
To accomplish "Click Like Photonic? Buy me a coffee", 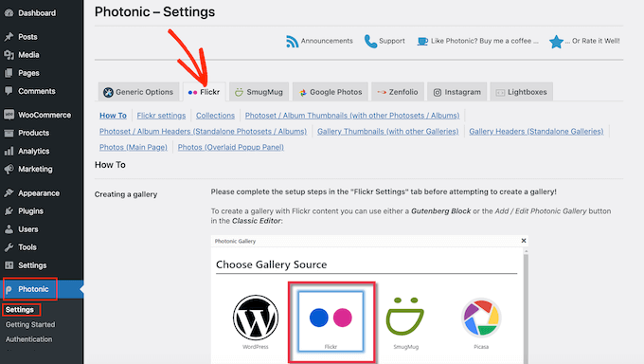I will pos(484,41).
